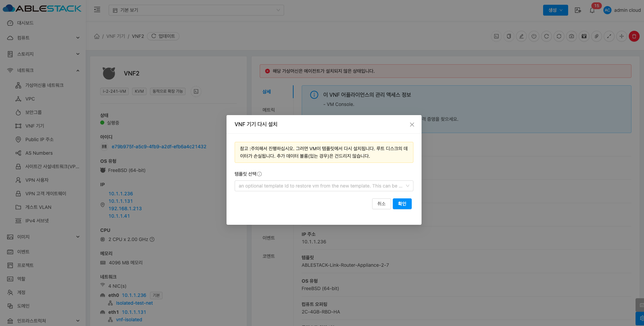The height and width of the screenshot is (326, 644).
Task: Click the four-arrow migrate icon
Action: (x=621, y=36)
